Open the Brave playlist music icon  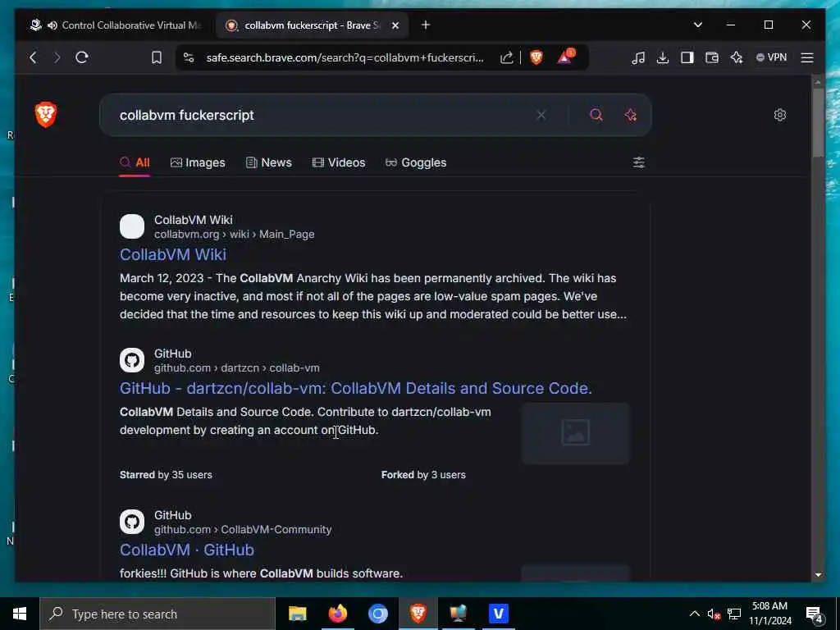coord(638,57)
